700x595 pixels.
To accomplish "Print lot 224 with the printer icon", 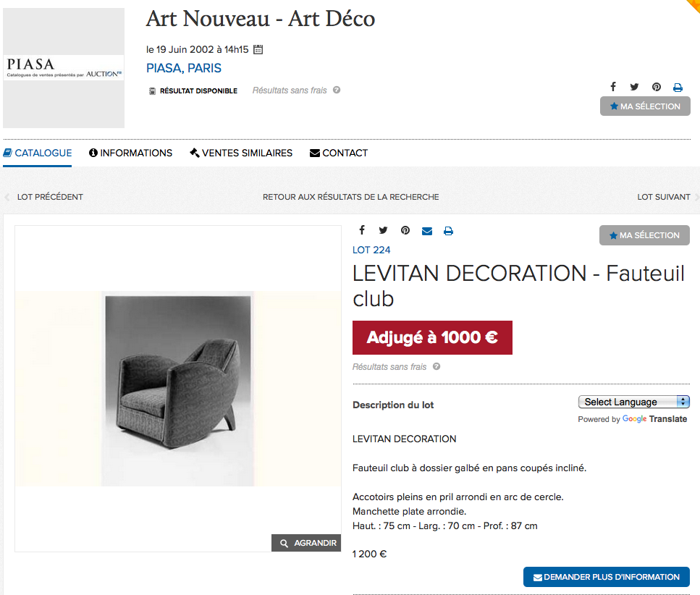I will (449, 231).
